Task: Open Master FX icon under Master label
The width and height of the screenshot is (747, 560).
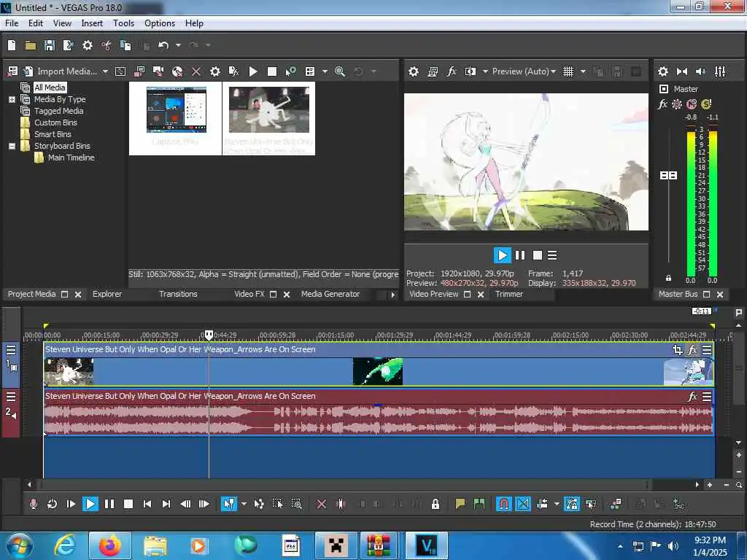Action: (x=662, y=104)
